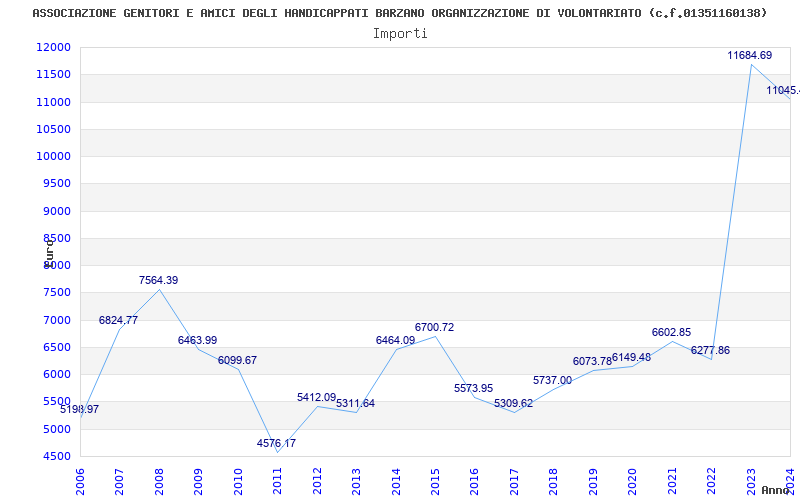Click the x-axis year 2009
Image resolution: width=800 pixels, height=500 pixels.
[x=198, y=481]
